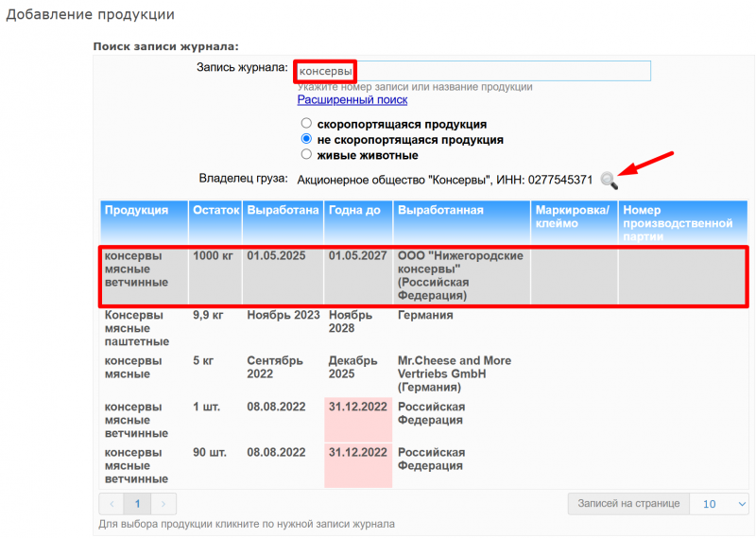This screenshot has width=756, height=538.
Task: Click page number 1 in pagination
Action: (137, 504)
